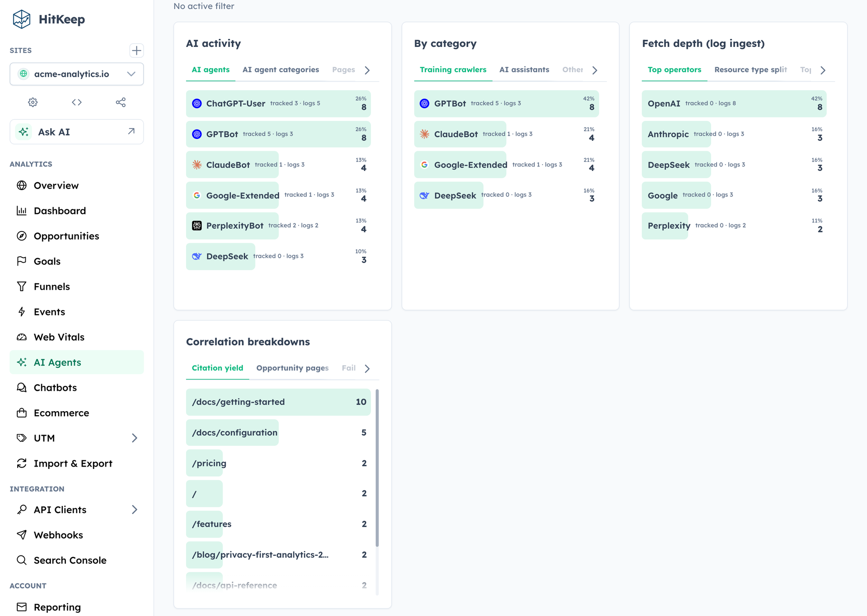Select the Perplexity operator row
This screenshot has height=616, width=867.
tap(734, 226)
